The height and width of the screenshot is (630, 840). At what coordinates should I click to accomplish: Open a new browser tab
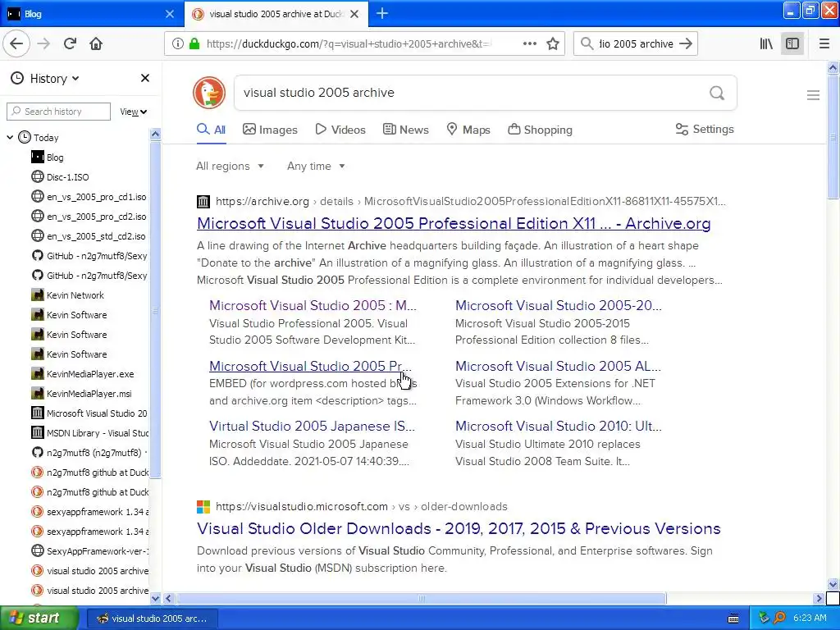(382, 13)
